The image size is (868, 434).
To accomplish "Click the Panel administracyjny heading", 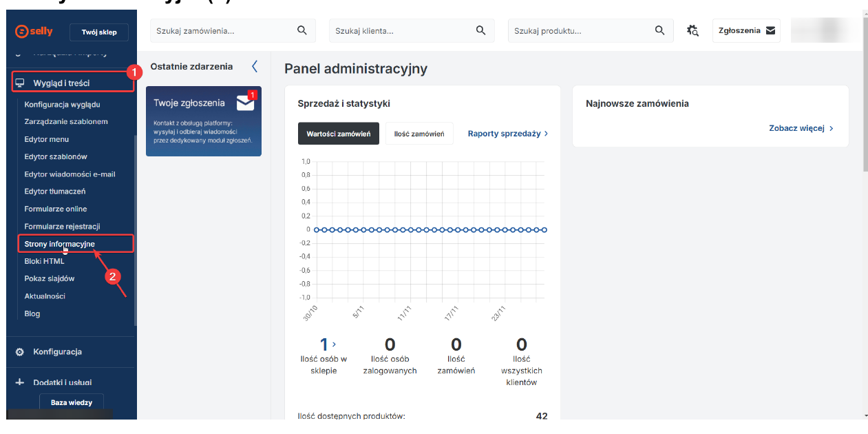I will [x=356, y=69].
